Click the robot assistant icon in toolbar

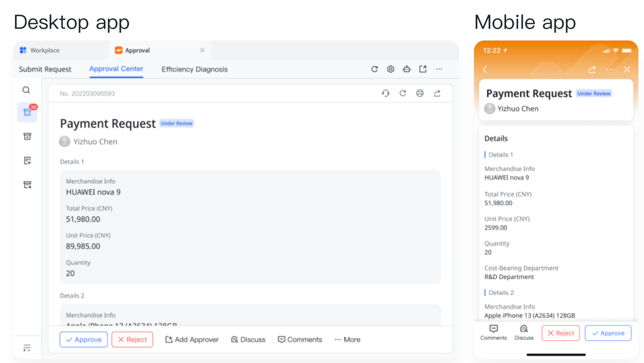[407, 69]
